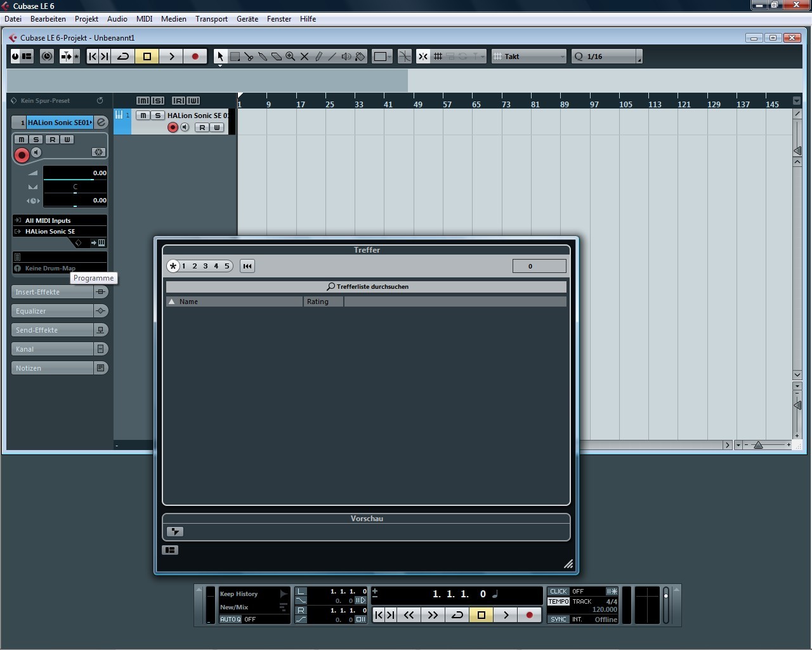The width and height of the screenshot is (812, 650).
Task: Toggle AUTO Q in transport panel
Action: coord(230,619)
